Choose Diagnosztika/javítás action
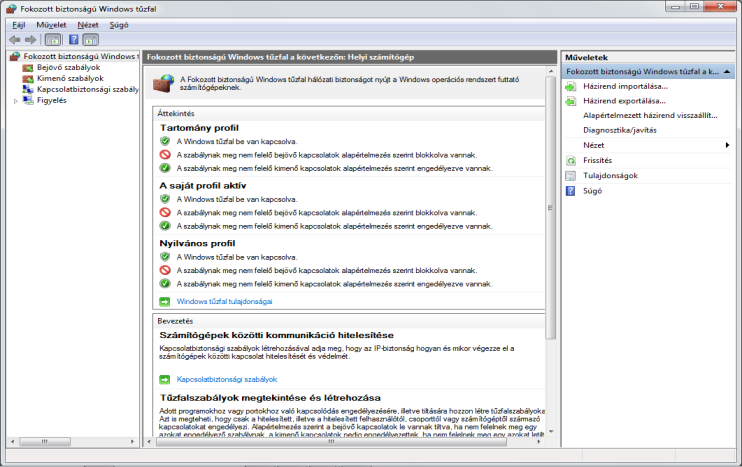The height and width of the screenshot is (467, 742). [619, 130]
